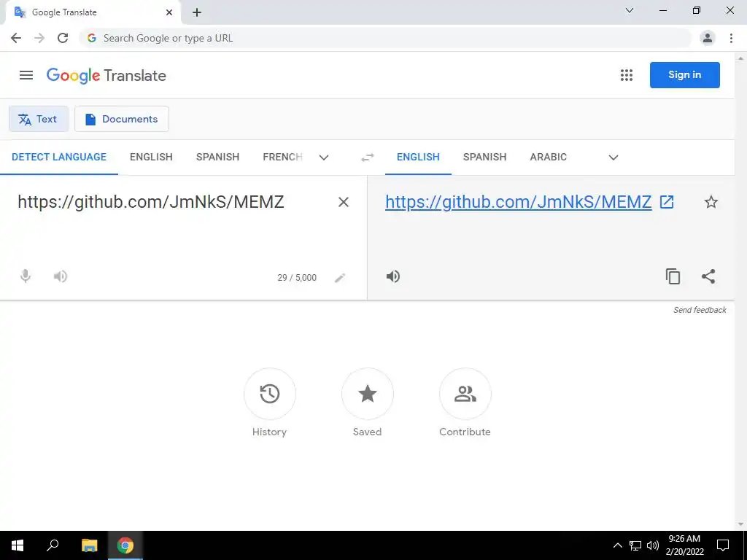747x560 pixels.
Task: Click the Sign in button
Action: click(684, 75)
